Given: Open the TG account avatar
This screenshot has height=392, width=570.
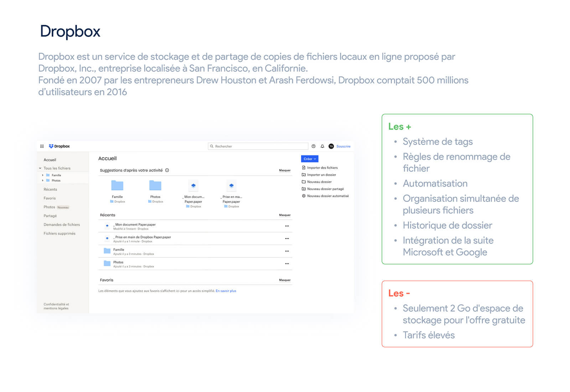Looking at the screenshot, I should (331, 146).
